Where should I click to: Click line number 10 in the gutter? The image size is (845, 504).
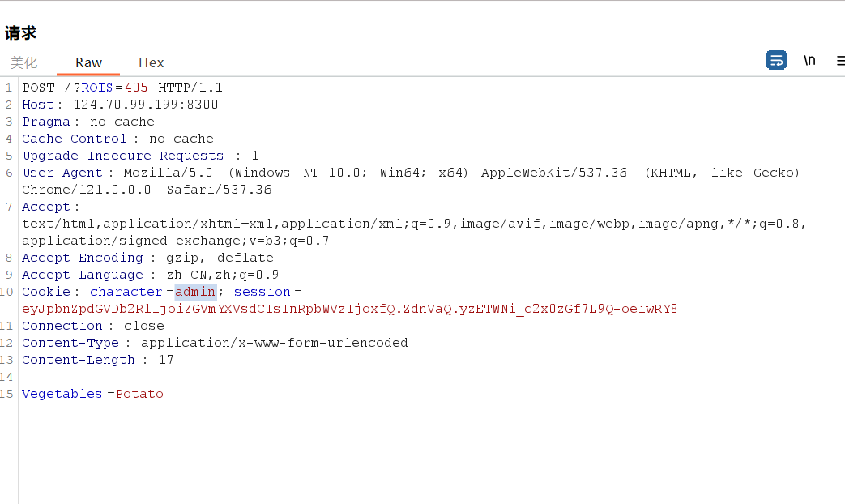6,291
